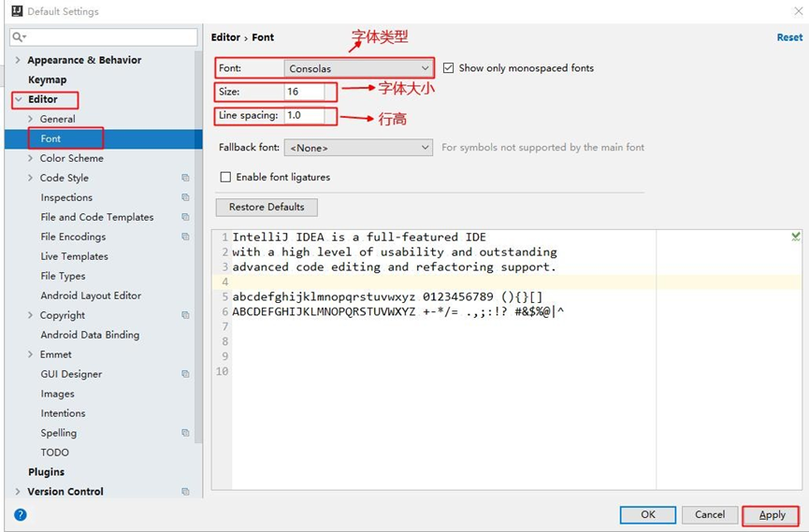The width and height of the screenshot is (809, 532).
Task: Open Spelling settings
Action: point(58,432)
